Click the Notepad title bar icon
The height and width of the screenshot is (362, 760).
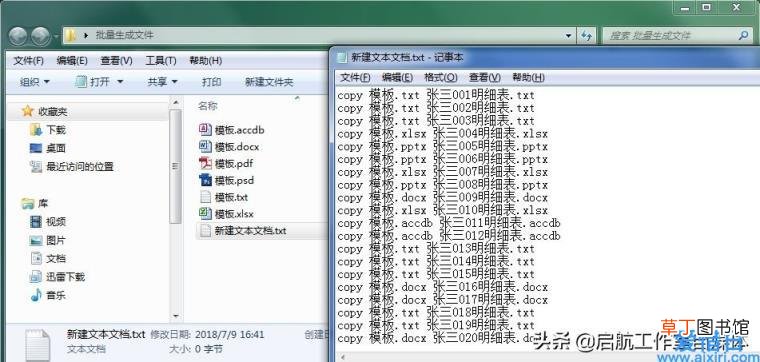coord(342,58)
